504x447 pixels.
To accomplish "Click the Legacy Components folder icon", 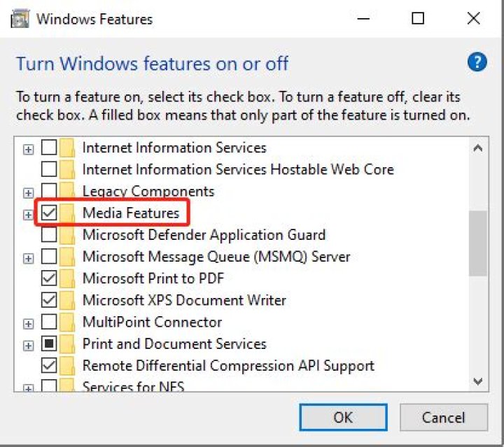I will pyautogui.click(x=68, y=191).
